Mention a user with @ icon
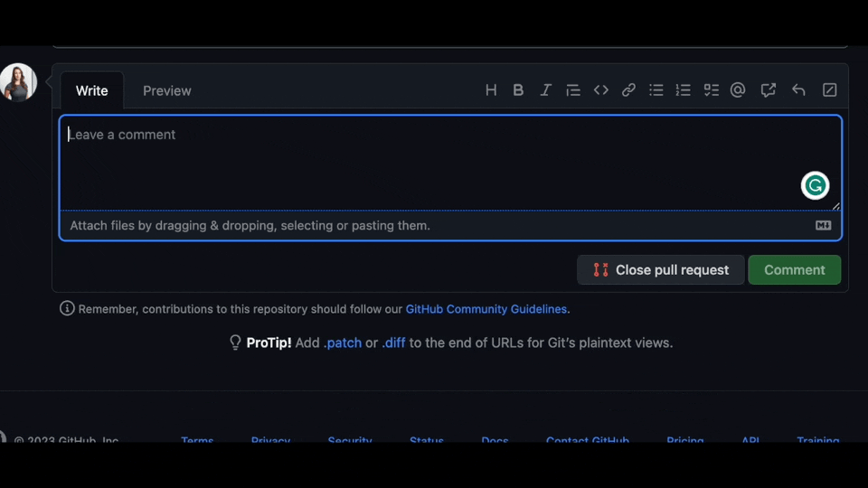Viewport: 868px width, 488px height. coord(738,90)
